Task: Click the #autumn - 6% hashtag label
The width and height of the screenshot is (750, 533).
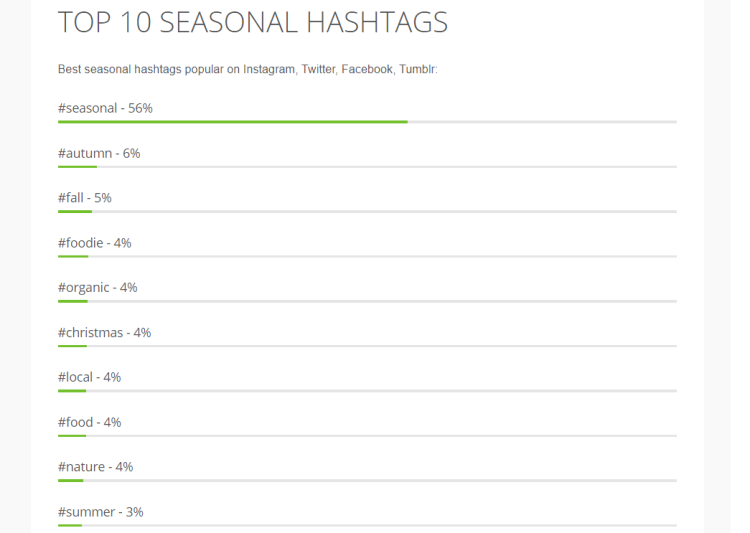Action: 99,153
